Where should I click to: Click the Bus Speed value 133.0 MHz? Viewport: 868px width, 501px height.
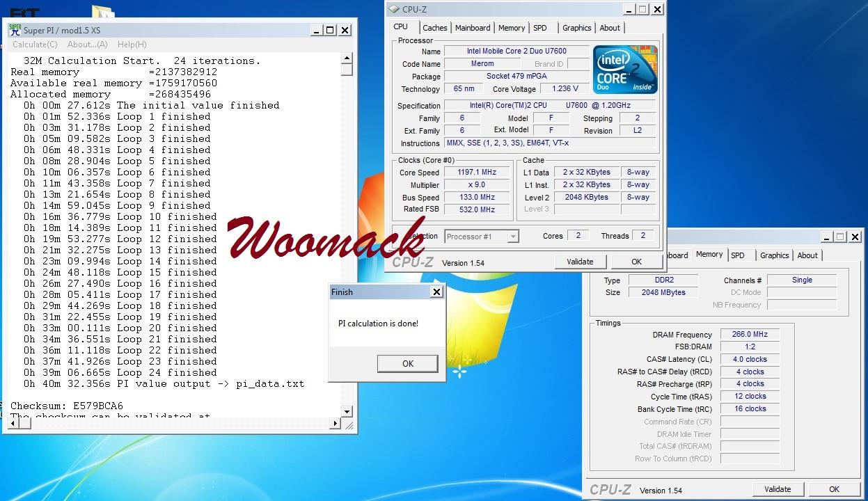coord(476,198)
